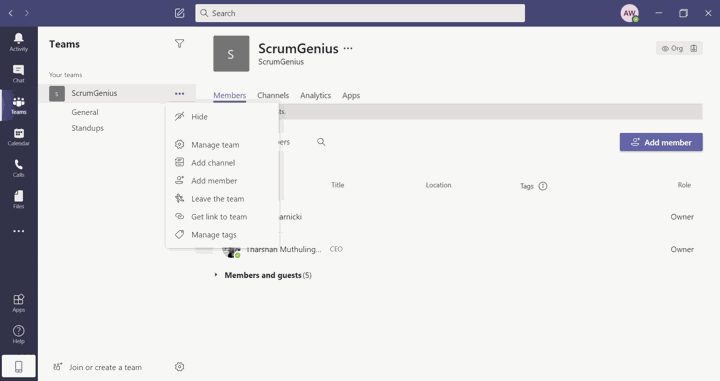
Task: Click the ScrumGenius team S avatar in list
Action: tap(57, 94)
